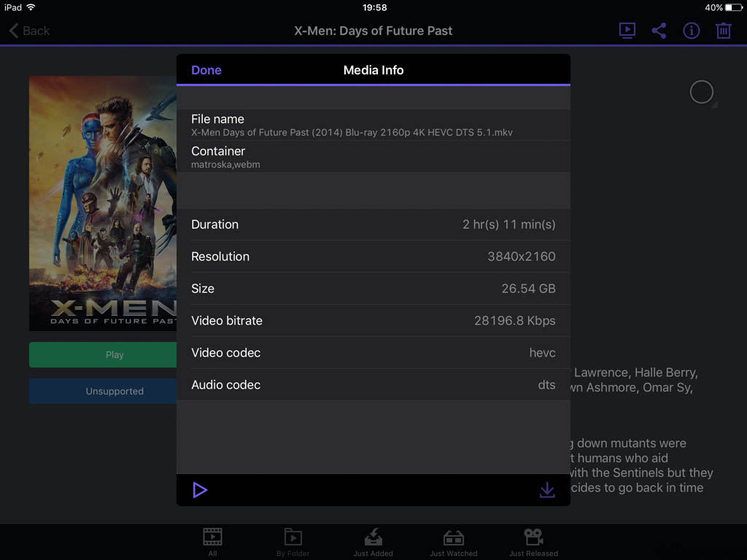The width and height of the screenshot is (747, 560).
Task: Tap the Back label text
Action: click(36, 31)
